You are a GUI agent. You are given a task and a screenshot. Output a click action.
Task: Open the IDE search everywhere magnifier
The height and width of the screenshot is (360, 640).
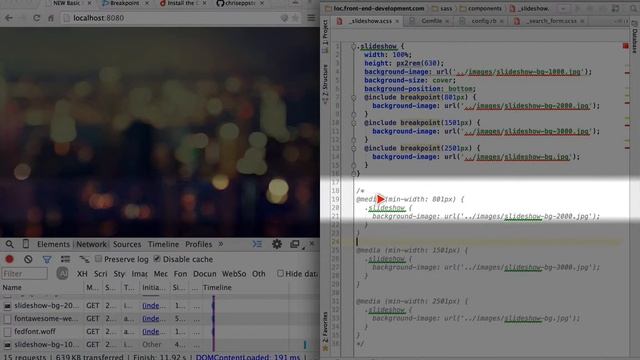[634, 9]
